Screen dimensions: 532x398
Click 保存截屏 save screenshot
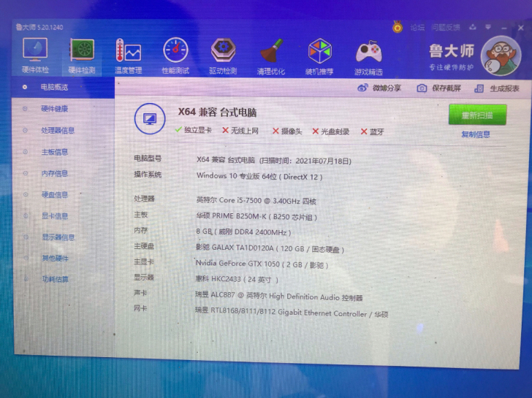[x=438, y=88]
